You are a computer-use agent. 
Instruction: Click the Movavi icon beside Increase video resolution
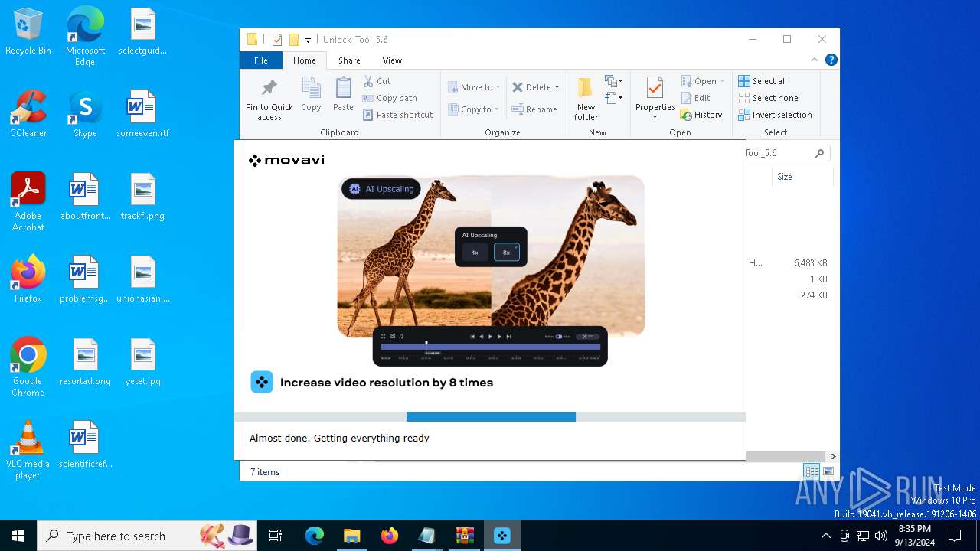262,382
